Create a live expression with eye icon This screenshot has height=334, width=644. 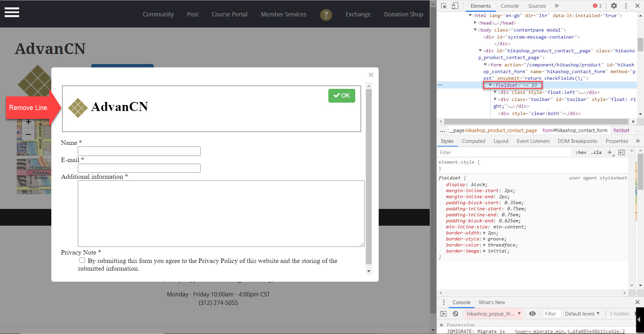pos(532,314)
